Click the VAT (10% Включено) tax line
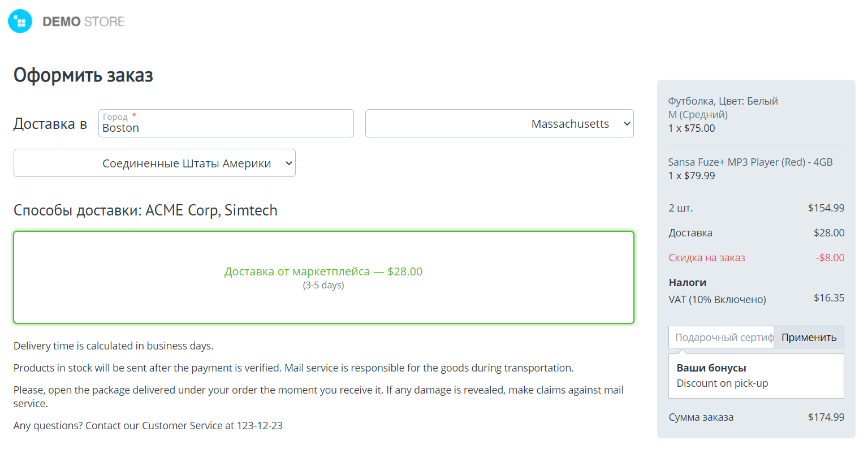The width and height of the screenshot is (868, 449). click(x=717, y=300)
